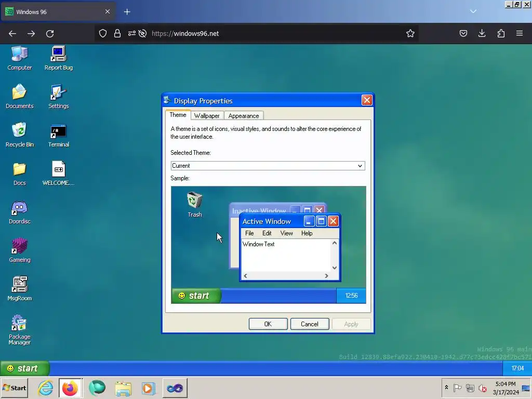Open a new browser tab

point(127,12)
